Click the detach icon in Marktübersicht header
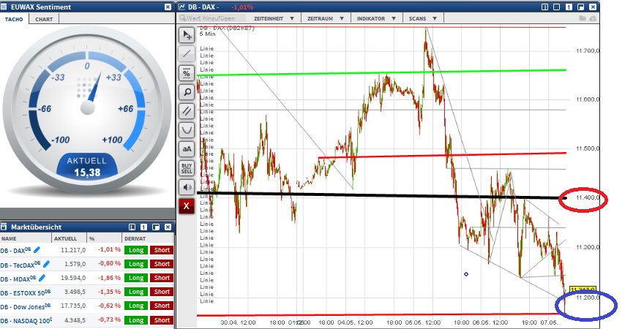 pos(156,227)
